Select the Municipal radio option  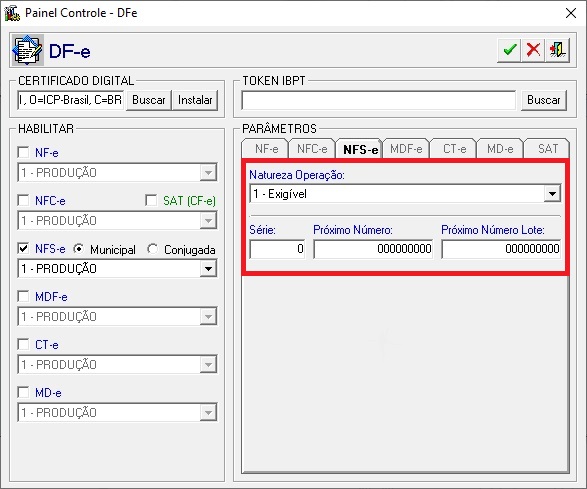tap(79, 249)
